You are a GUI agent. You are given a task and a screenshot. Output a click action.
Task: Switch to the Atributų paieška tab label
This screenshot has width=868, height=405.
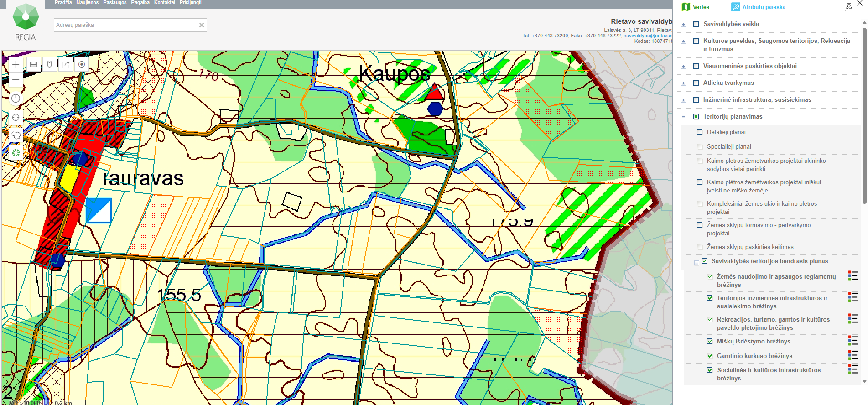(764, 7)
